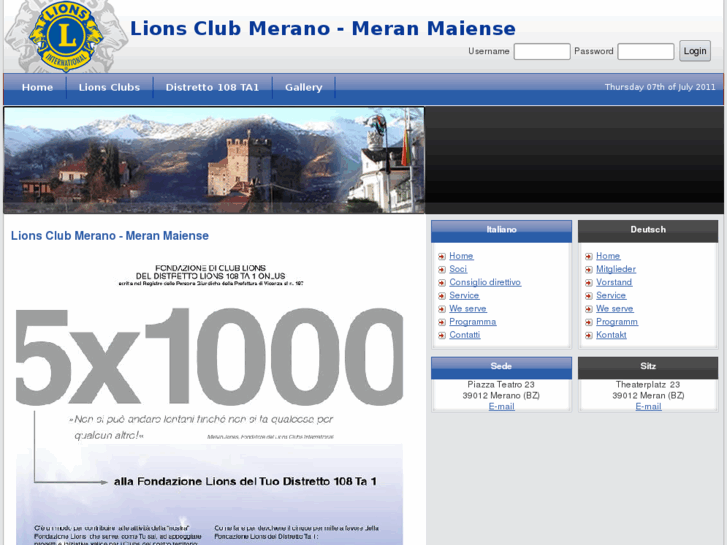
Task: Click the Merano castle banner image
Action: 214,160
